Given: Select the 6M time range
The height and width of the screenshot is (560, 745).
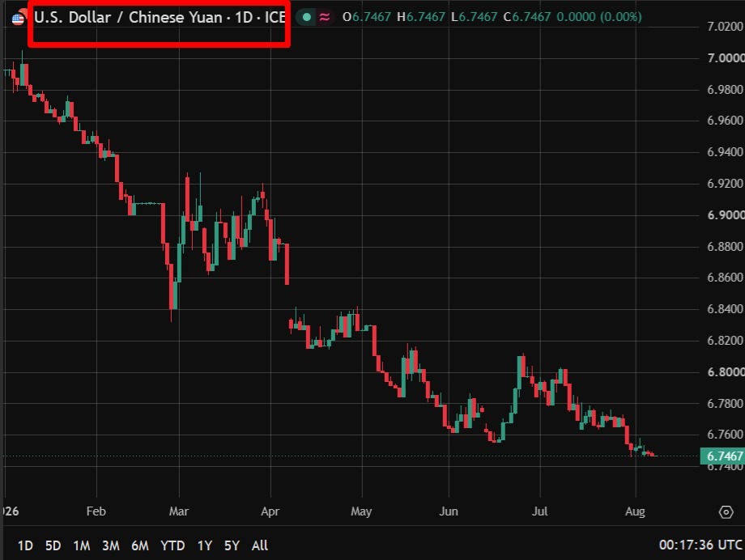Looking at the screenshot, I should point(139,545).
